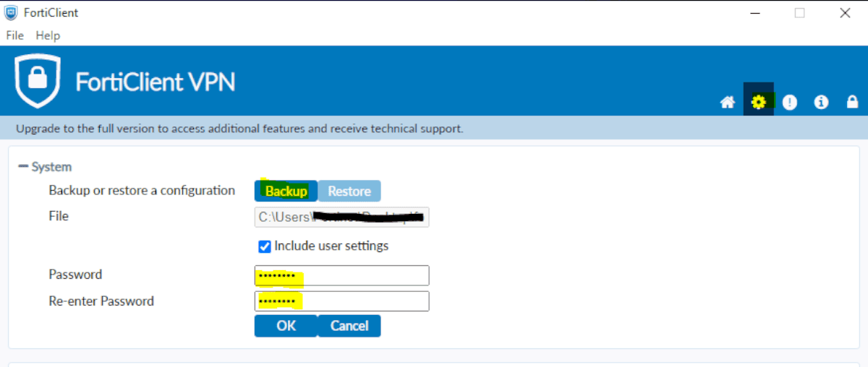Maximize the FortiClient window
The height and width of the screenshot is (367, 868).
click(799, 13)
